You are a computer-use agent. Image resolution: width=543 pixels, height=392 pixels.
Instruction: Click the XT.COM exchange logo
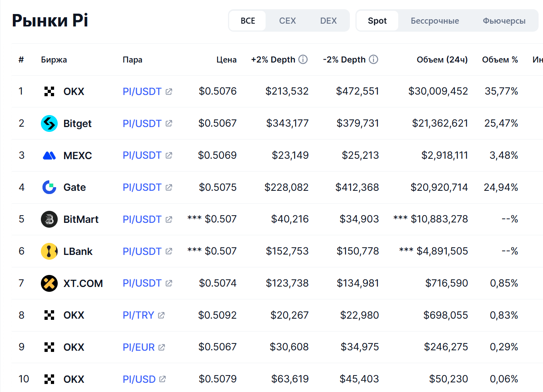[49, 283]
